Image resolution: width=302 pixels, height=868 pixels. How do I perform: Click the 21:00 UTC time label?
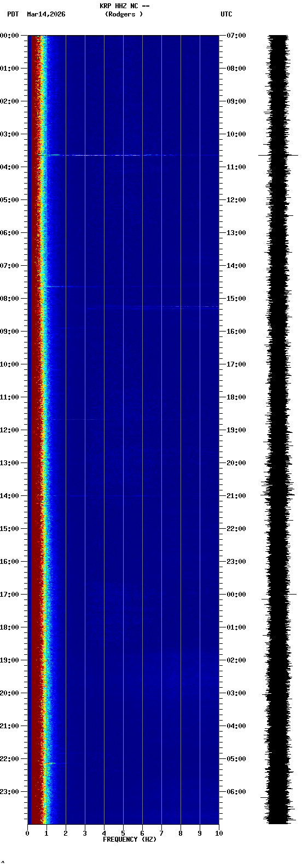tap(236, 496)
